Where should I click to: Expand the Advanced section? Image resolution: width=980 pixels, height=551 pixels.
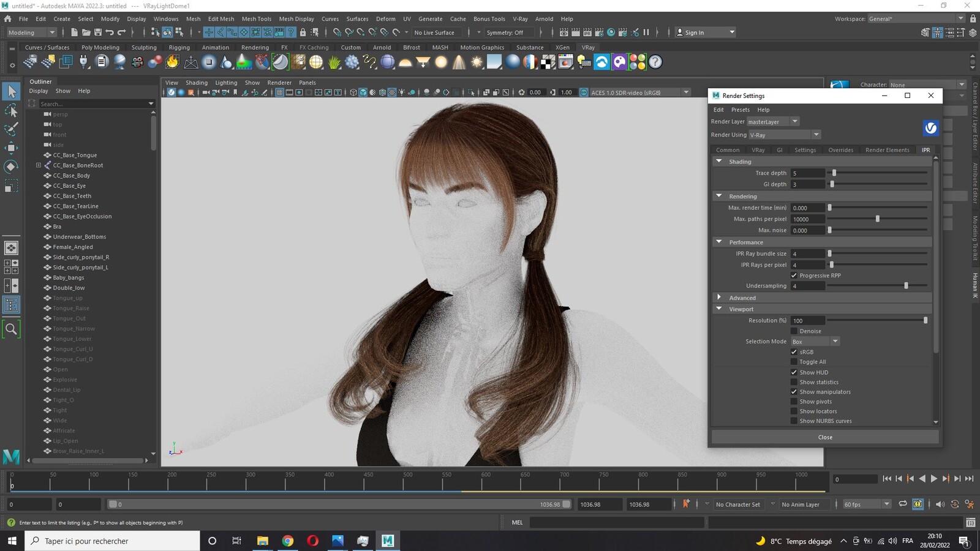719,298
